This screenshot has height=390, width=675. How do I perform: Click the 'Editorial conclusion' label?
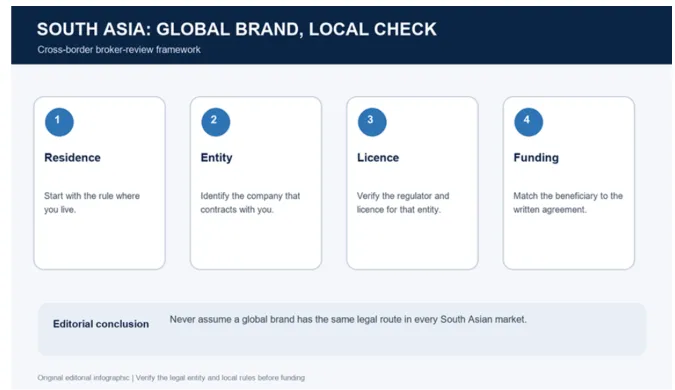click(101, 324)
